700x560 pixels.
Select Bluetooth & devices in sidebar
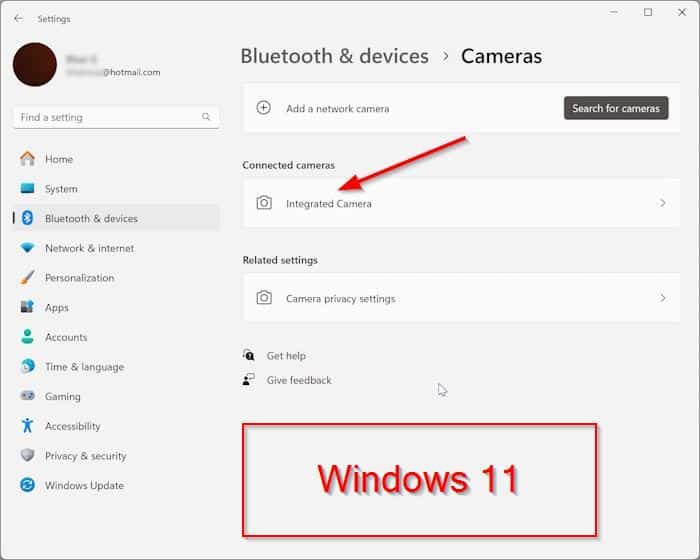[x=117, y=218]
